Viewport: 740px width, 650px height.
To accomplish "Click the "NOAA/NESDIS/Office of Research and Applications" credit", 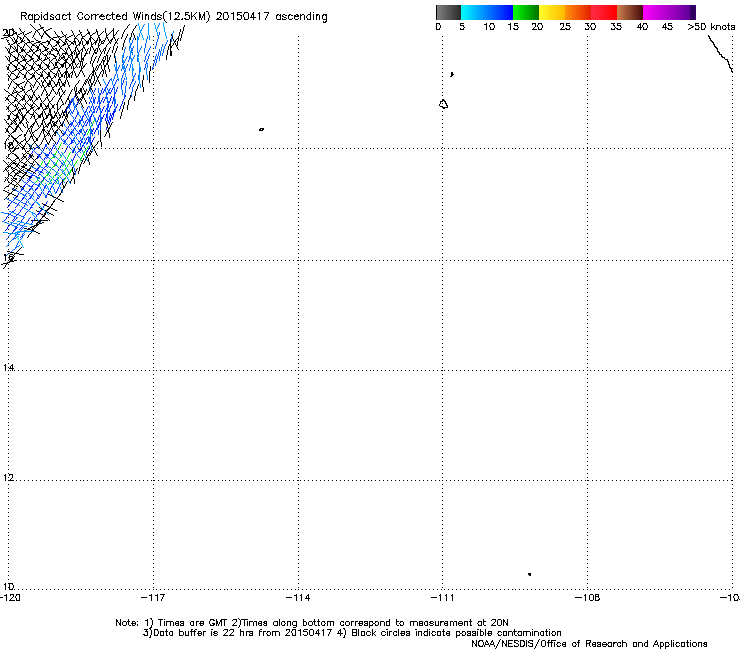I will (x=589, y=644).
